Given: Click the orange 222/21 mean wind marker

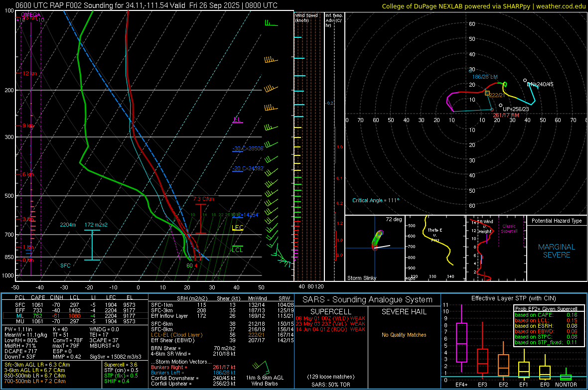Looking at the screenshot, I should [487, 93].
